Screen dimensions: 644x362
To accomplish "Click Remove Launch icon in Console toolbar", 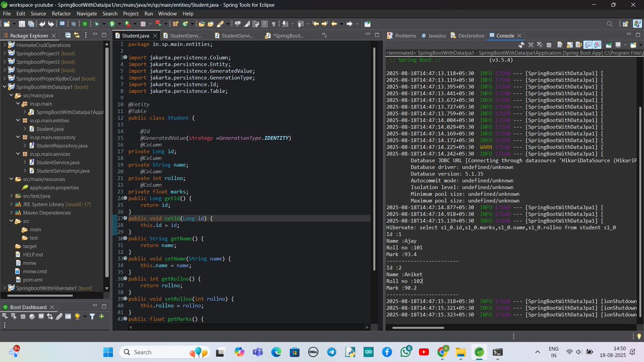I will pyautogui.click(x=531, y=45).
